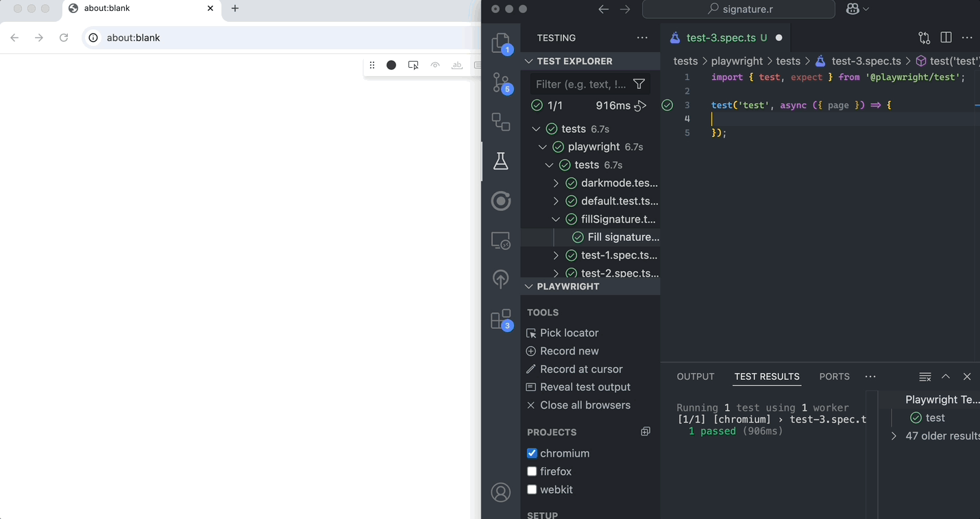The image size is (980, 519).
Task: Click the split editor icon
Action: 946,38
